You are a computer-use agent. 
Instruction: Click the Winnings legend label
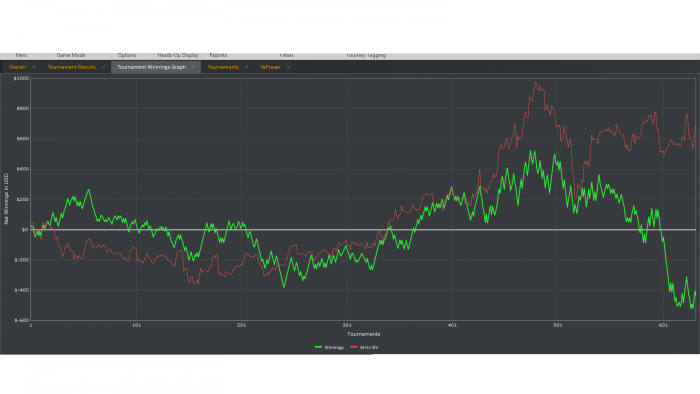tap(334, 347)
